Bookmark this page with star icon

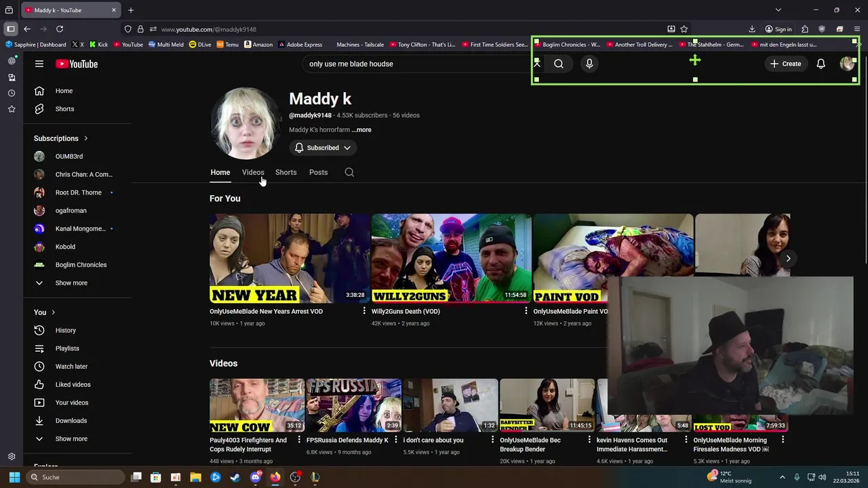coord(684,29)
